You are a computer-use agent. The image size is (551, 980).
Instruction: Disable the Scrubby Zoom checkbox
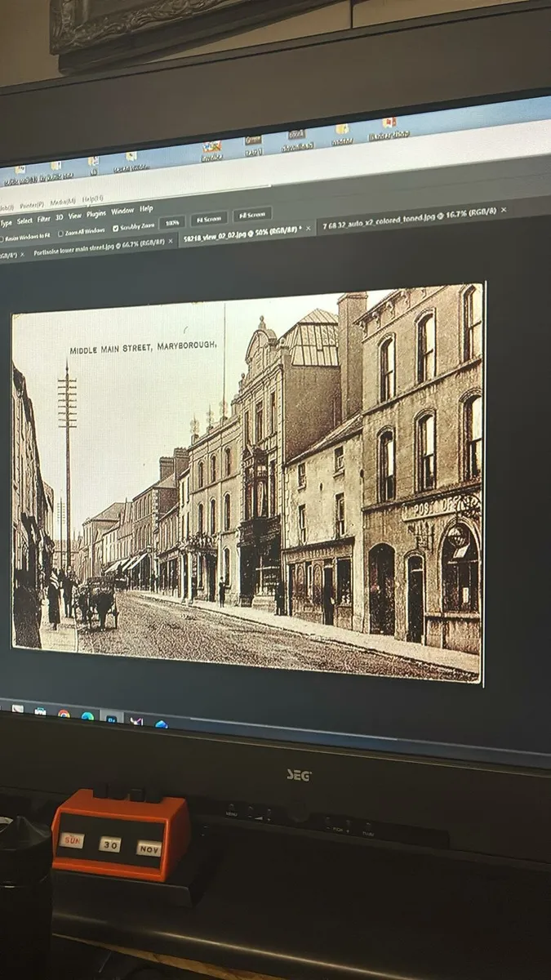coord(115,228)
